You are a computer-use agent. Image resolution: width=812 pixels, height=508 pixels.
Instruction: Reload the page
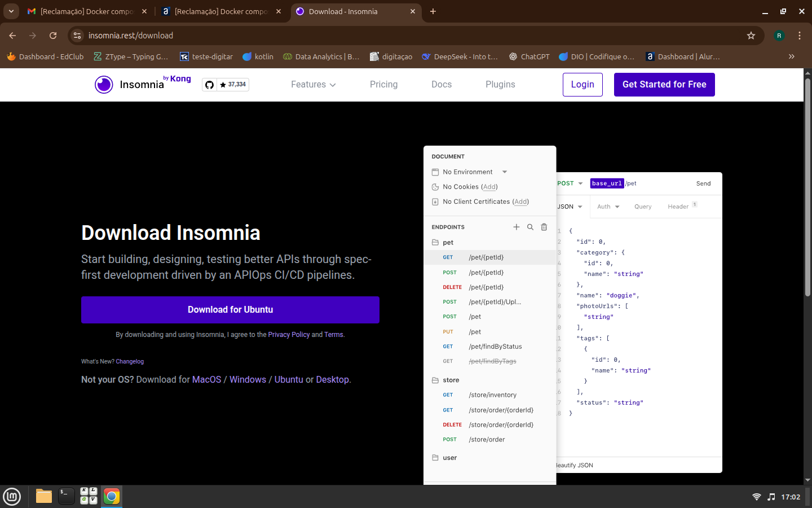pyautogui.click(x=53, y=36)
